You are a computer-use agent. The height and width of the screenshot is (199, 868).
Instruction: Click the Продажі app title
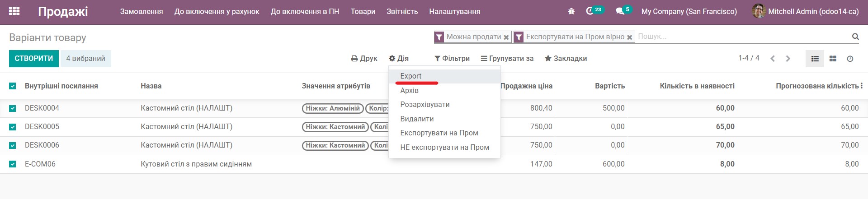[63, 12]
